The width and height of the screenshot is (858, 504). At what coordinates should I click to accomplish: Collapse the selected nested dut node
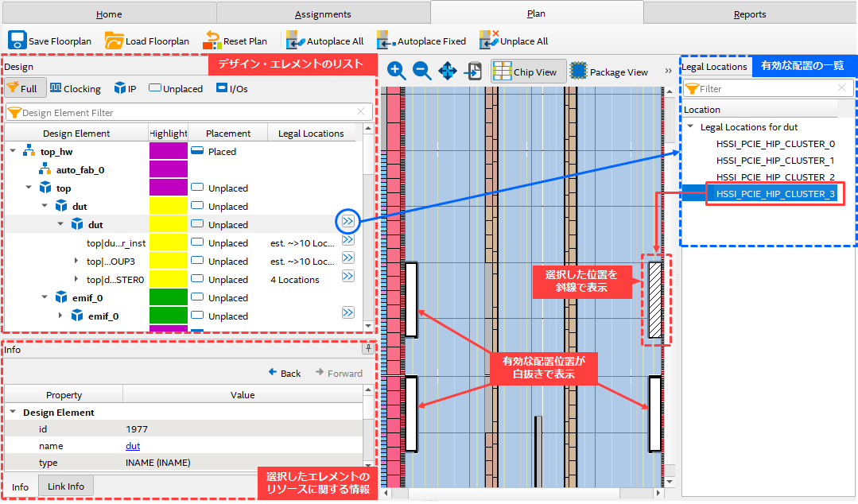(x=60, y=224)
